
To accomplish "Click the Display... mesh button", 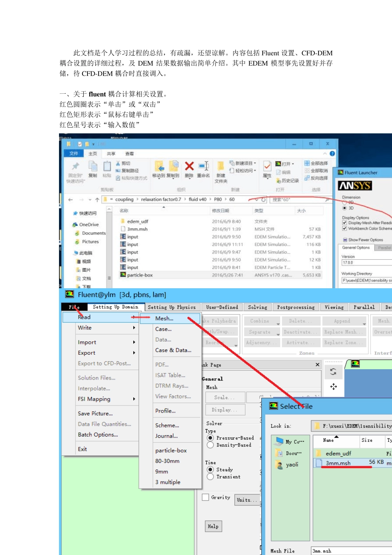I will tap(225, 410).
